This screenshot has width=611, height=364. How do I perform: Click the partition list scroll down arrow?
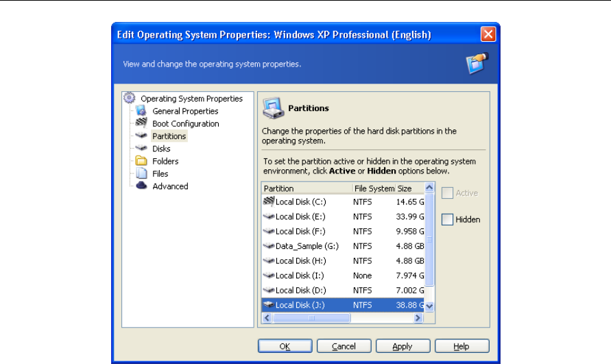point(429,306)
